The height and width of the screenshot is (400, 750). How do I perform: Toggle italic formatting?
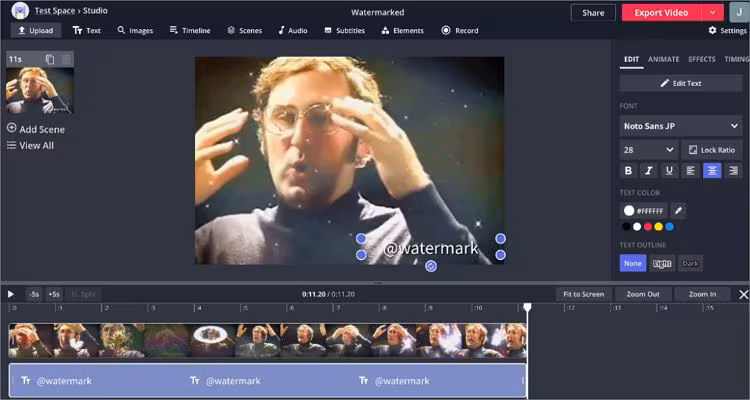coord(649,170)
